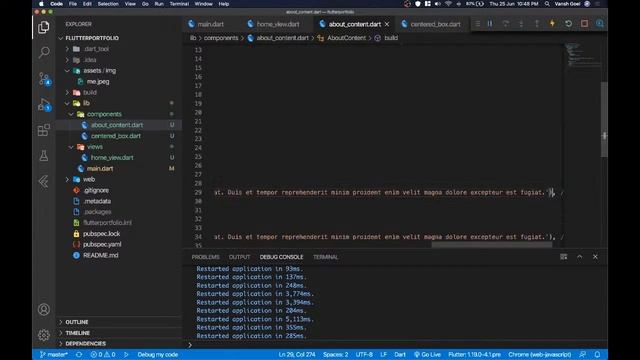
Task: Click the horizontal editor scrollbar
Action: [492, 245]
